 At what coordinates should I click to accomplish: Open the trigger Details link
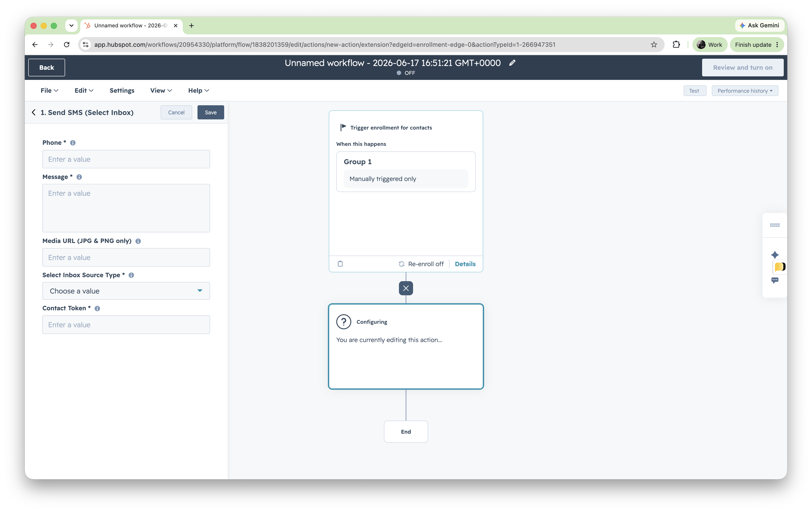[465, 264]
